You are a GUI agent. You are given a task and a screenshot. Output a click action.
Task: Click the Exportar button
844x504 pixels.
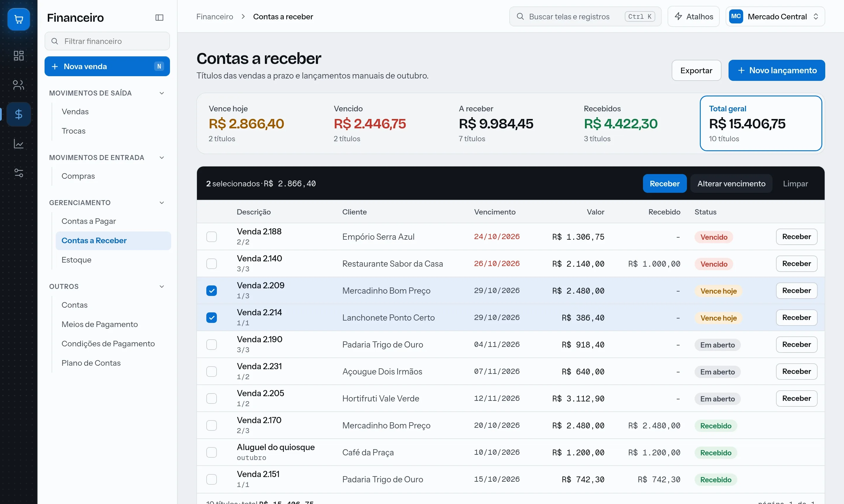(x=696, y=70)
